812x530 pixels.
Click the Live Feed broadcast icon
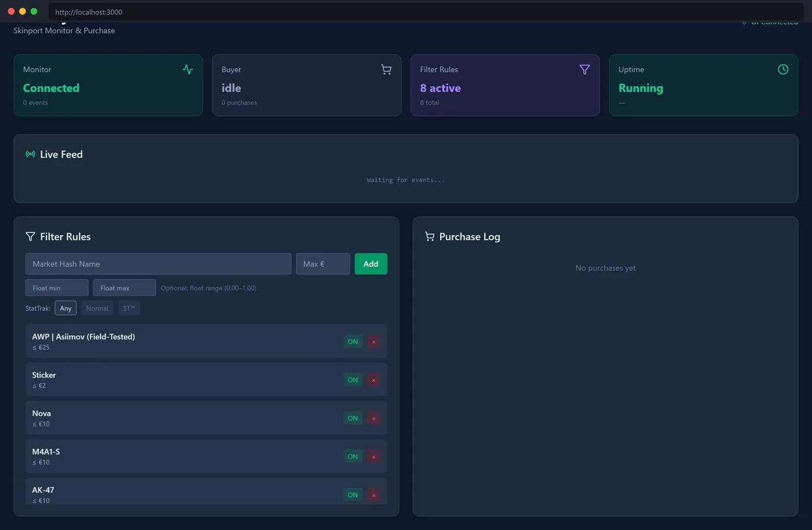tap(30, 154)
